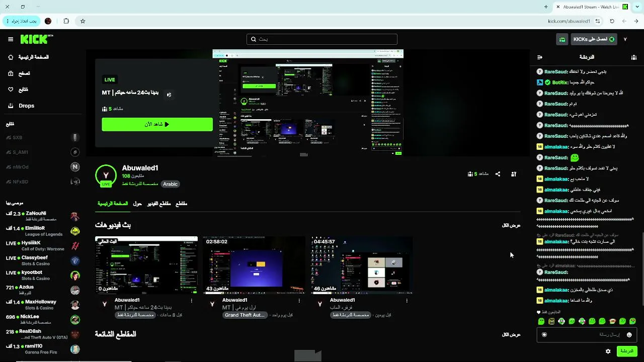The width and height of the screenshot is (644, 362).
Task: Switch to the حول about tab
Action: tap(137, 204)
